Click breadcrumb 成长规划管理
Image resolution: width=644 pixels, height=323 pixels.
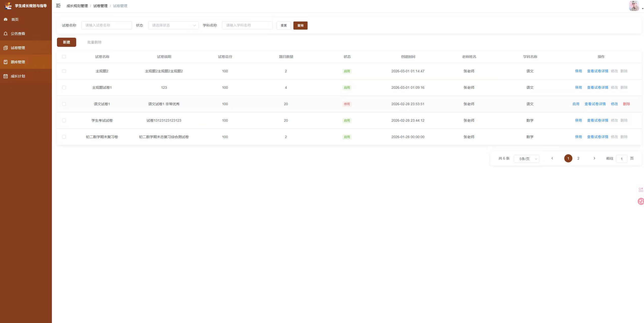pyautogui.click(x=77, y=6)
